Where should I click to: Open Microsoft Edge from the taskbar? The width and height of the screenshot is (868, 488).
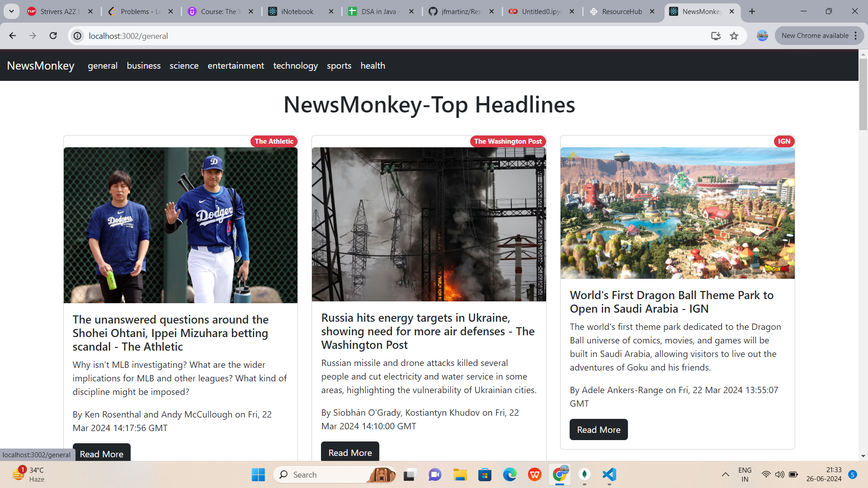pos(509,474)
